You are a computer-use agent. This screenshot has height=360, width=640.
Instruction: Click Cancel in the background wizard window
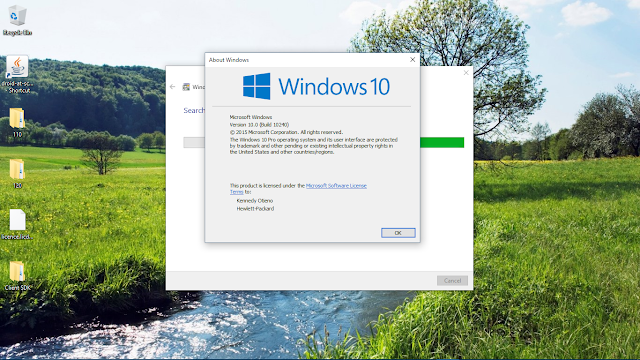coord(452,280)
